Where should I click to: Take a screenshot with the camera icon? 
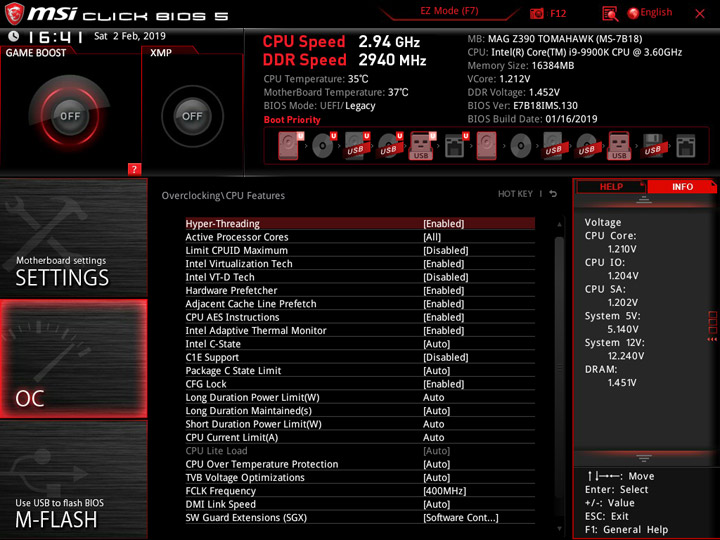pos(536,13)
